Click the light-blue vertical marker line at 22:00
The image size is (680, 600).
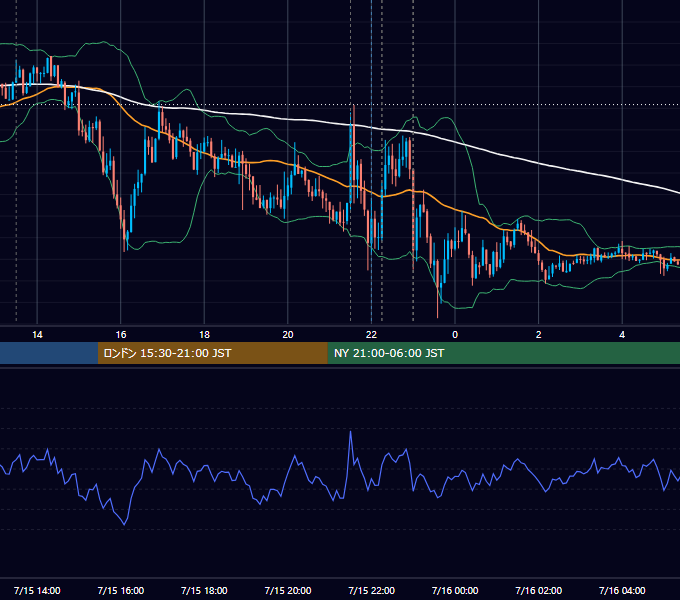(371, 161)
